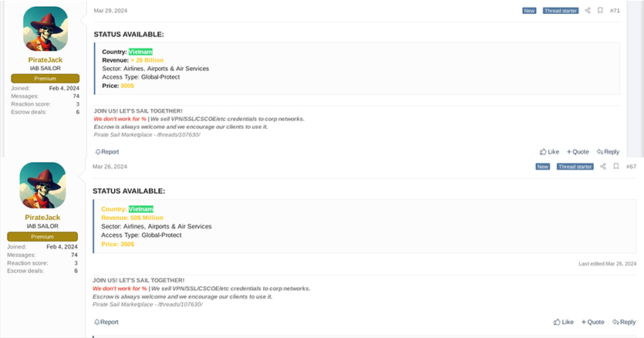Reply to post #67
Image resolution: width=644 pixels, height=338 pixels.
[x=624, y=322]
